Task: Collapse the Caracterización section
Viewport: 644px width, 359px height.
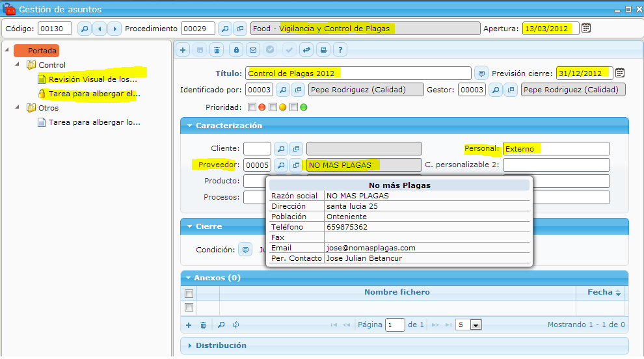Action: (189, 126)
